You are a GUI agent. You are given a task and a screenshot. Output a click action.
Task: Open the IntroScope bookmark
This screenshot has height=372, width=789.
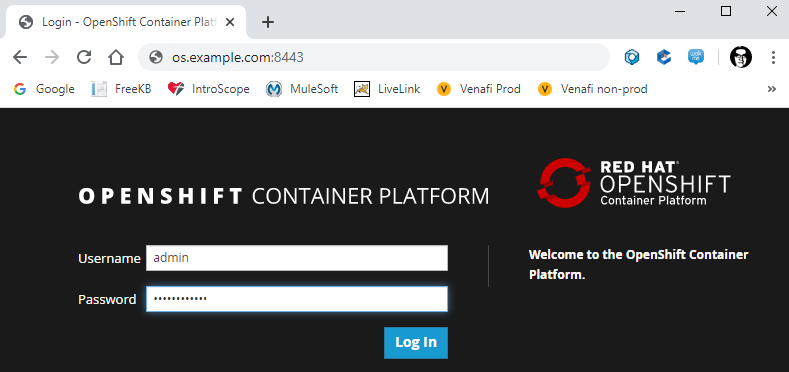tap(209, 89)
